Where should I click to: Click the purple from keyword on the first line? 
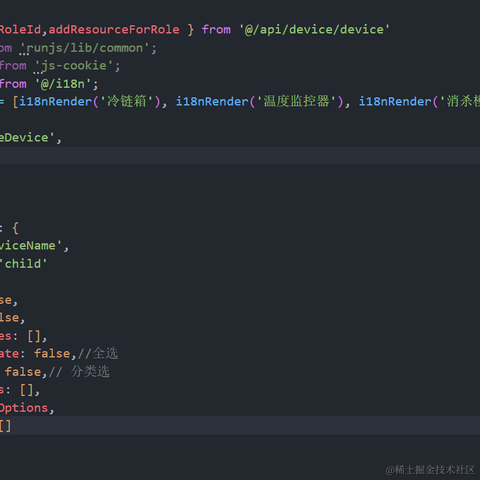(x=216, y=30)
